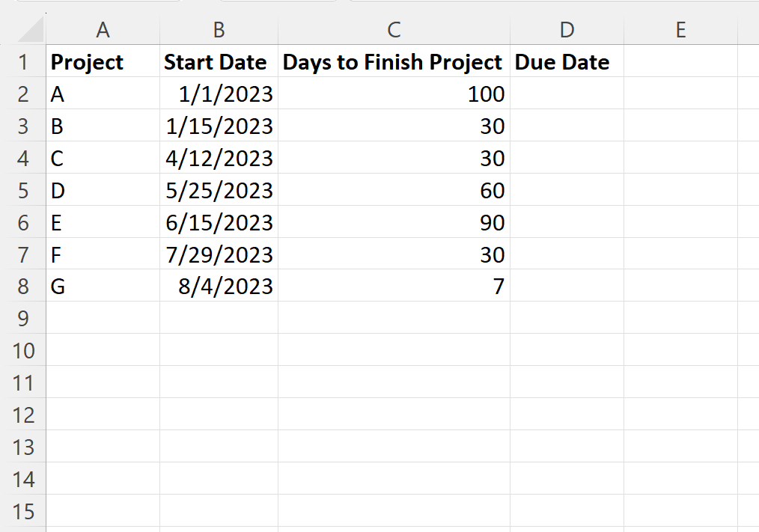Select row 1 header
Image resolution: width=759 pixels, height=532 pixels.
click(25, 62)
